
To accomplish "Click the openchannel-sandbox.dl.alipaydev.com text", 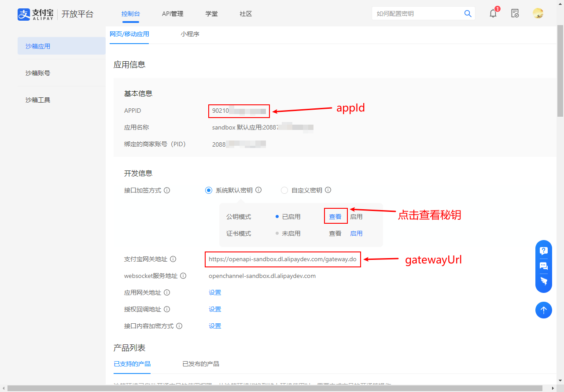I will tap(262, 276).
